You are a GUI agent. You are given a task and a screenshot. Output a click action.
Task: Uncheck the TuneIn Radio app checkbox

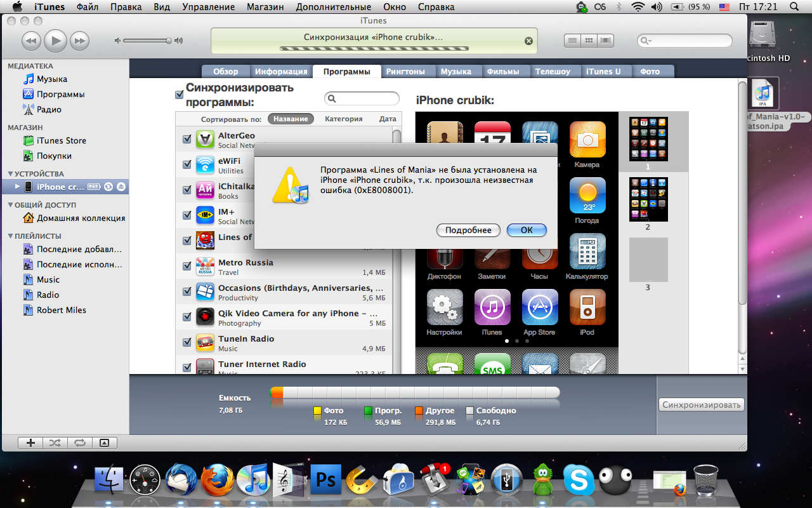pyautogui.click(x=187, y=342)
